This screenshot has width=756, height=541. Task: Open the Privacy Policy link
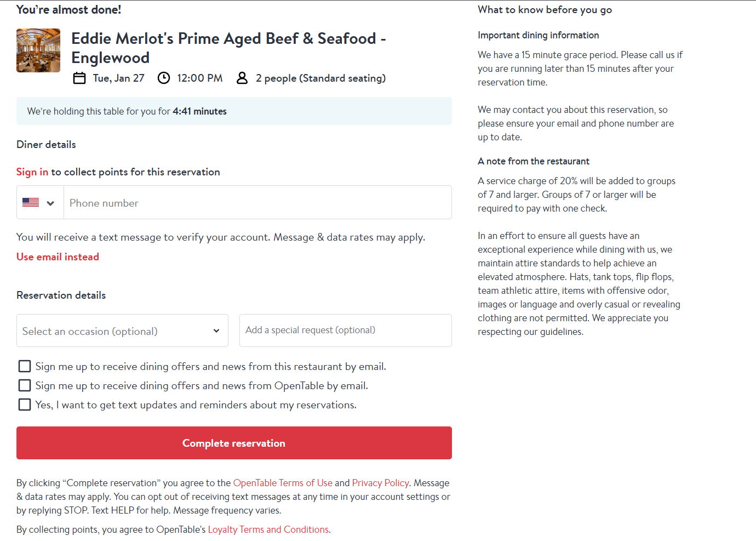pyautogui.click(x=380, y=483)
